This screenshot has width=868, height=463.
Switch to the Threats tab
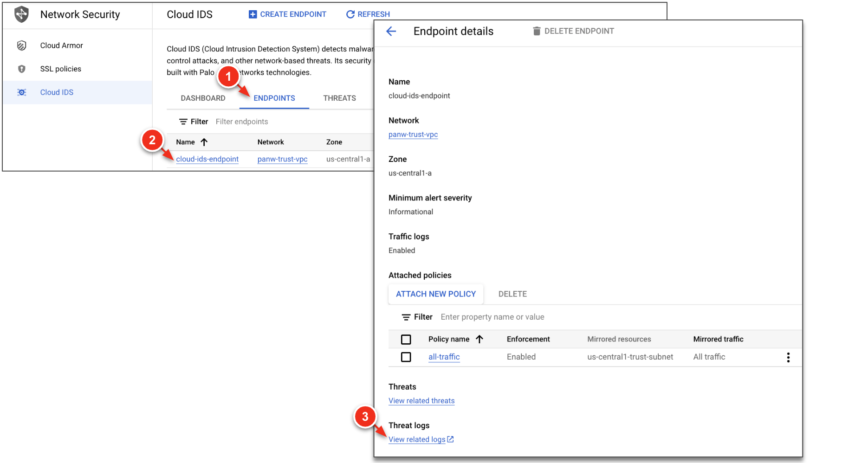click(x=339, y=98)
